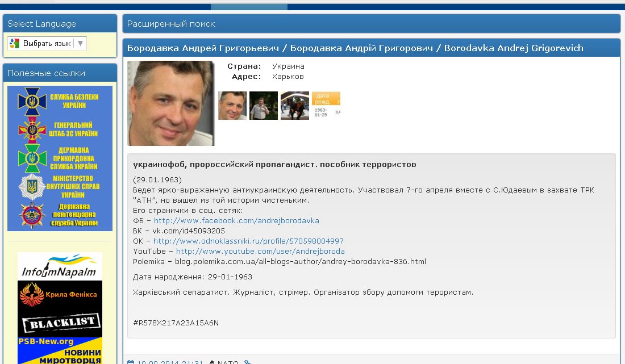Click the Державна прикордонна служба emblem
Image resolution: width=625 pixels, height=364 pixels.
(32, 158)
